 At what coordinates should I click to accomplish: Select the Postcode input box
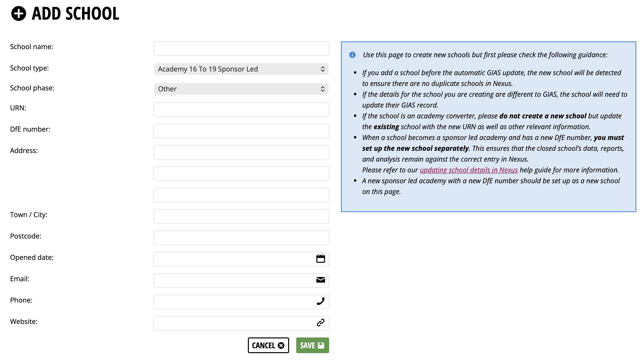point(241,238)
